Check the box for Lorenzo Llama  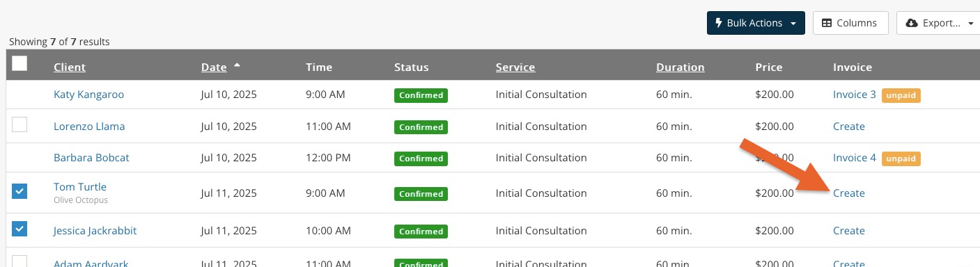[x=20, y=125]
